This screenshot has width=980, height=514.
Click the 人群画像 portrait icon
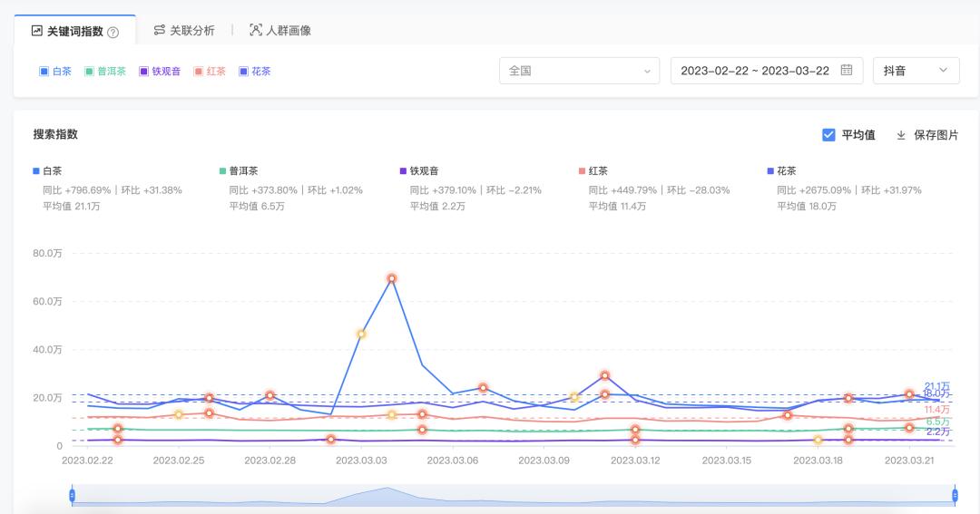click(x=256, y=30)
